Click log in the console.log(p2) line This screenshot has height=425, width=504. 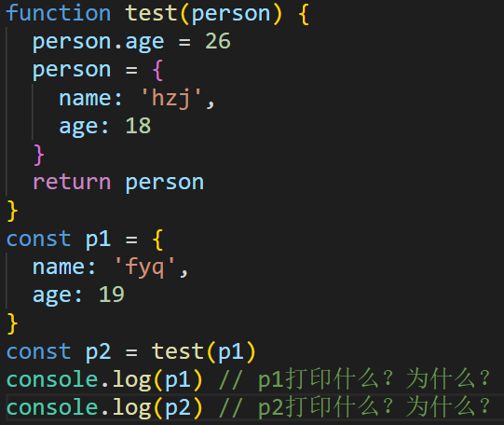(131, 408)
